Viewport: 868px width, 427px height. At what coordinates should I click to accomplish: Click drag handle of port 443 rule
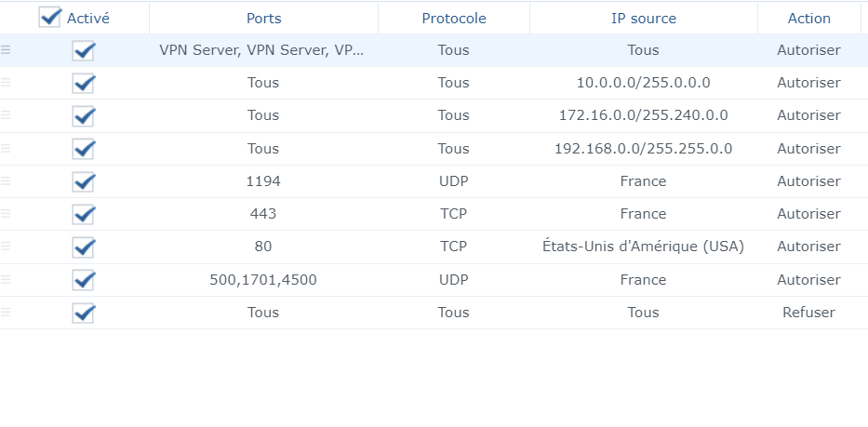coord(6,214)
